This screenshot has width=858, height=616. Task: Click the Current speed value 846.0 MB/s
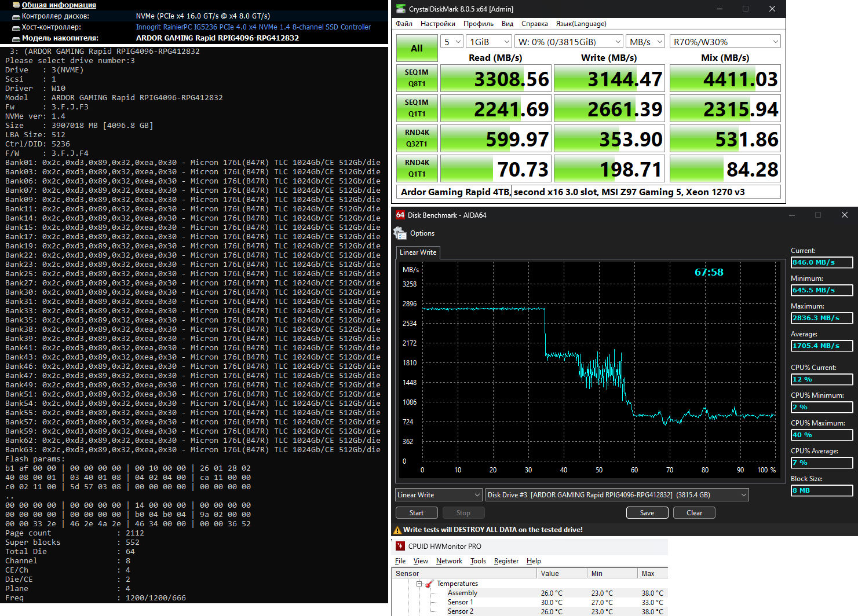822,262
